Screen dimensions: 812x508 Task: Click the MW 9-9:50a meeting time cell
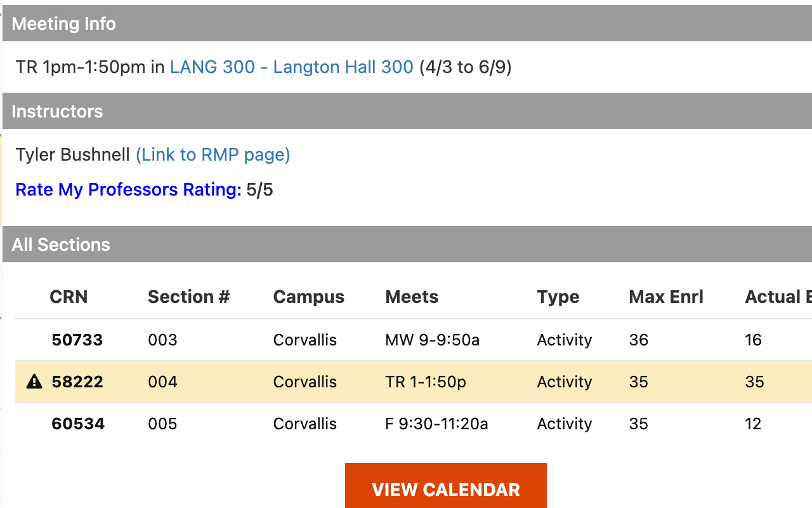(433, 340)
